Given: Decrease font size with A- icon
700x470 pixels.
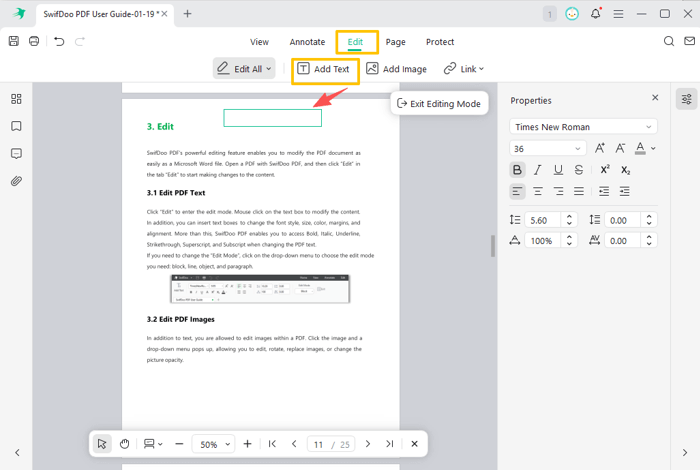Looking at the screenshot, I should click(x=620, y=148).
